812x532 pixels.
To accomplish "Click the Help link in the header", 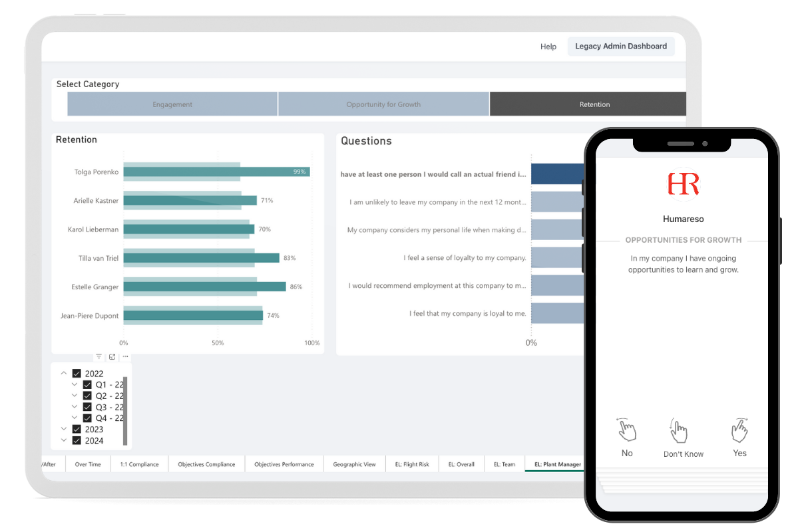I will [548, 47].
